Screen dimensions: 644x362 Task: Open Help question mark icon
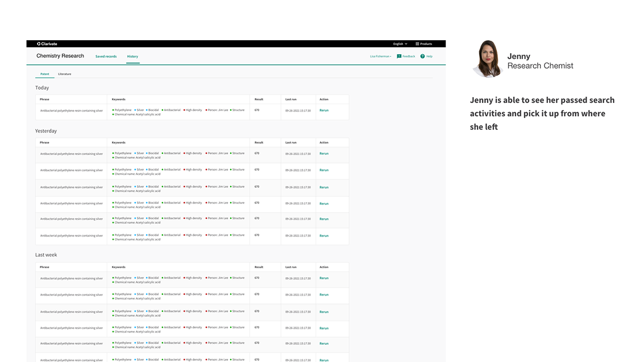tap(422, 56)
